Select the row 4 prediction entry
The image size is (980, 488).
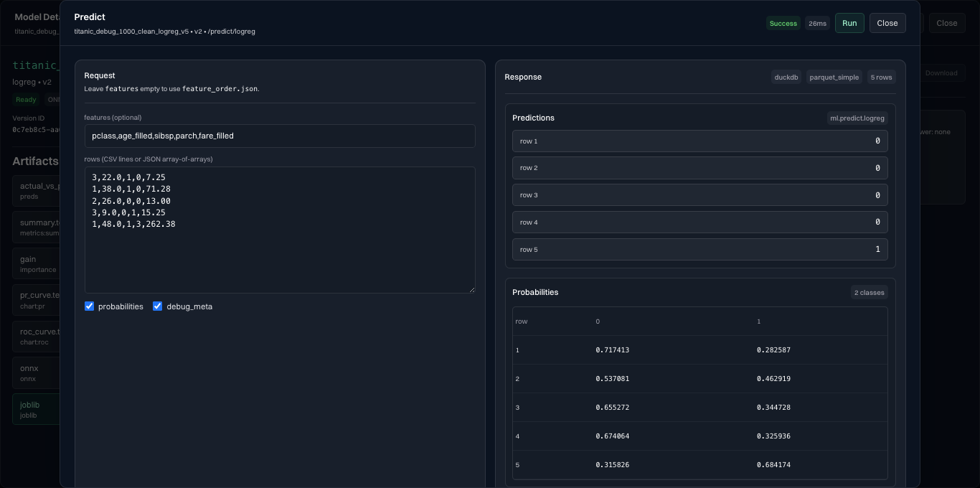point(700,222)
